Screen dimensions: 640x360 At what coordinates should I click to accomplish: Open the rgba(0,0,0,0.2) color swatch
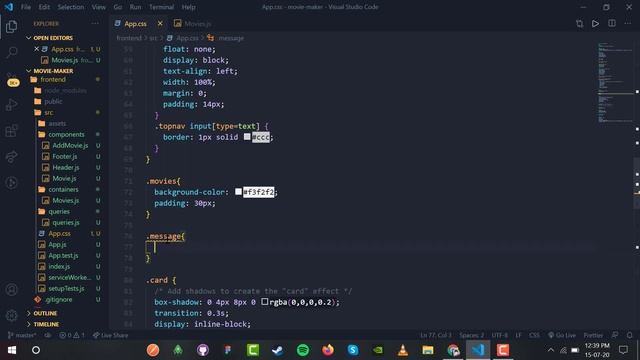coord(264,302)
